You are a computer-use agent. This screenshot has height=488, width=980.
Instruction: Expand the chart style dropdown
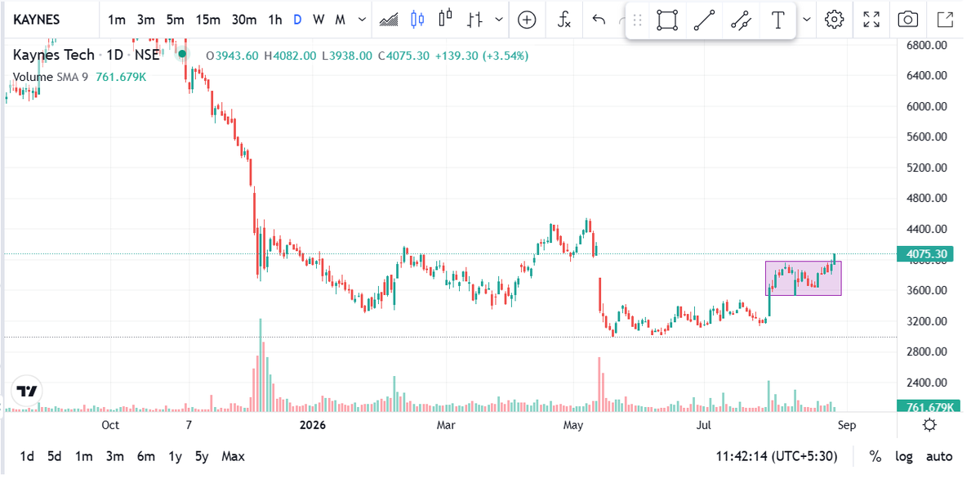[x=499, y=20]
